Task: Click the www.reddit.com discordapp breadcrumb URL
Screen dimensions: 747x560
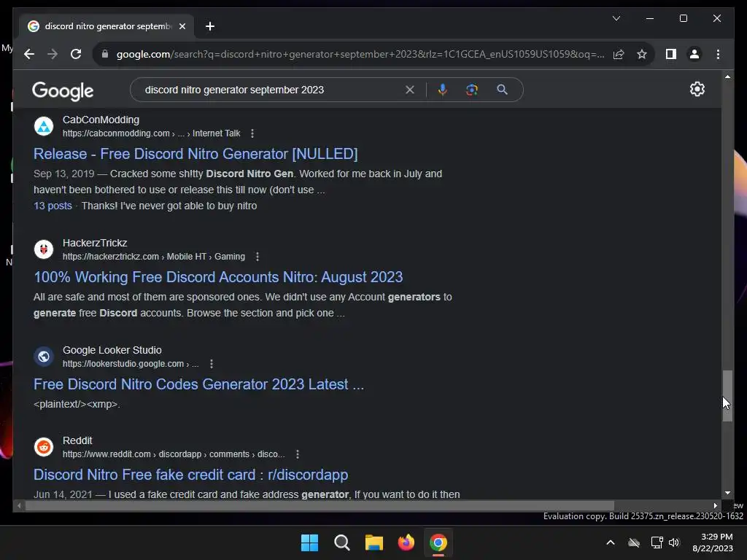Action: click(x=174, y=454)
